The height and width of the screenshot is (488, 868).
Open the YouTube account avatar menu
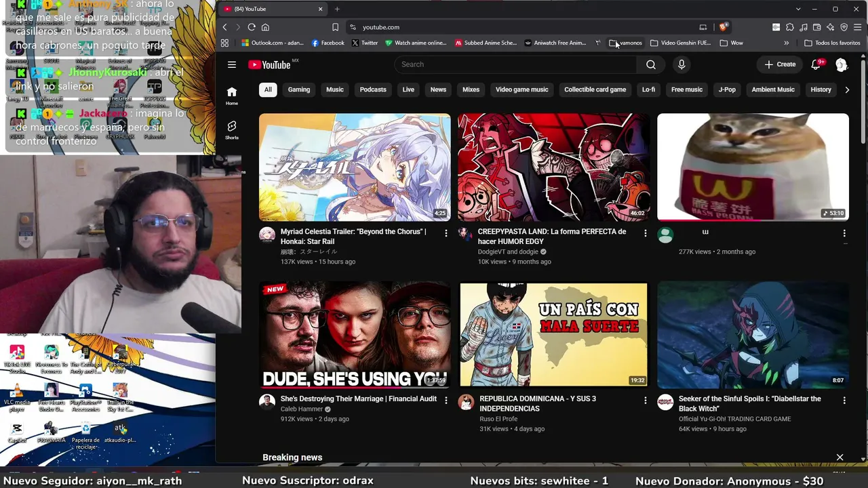pos(842,64)
